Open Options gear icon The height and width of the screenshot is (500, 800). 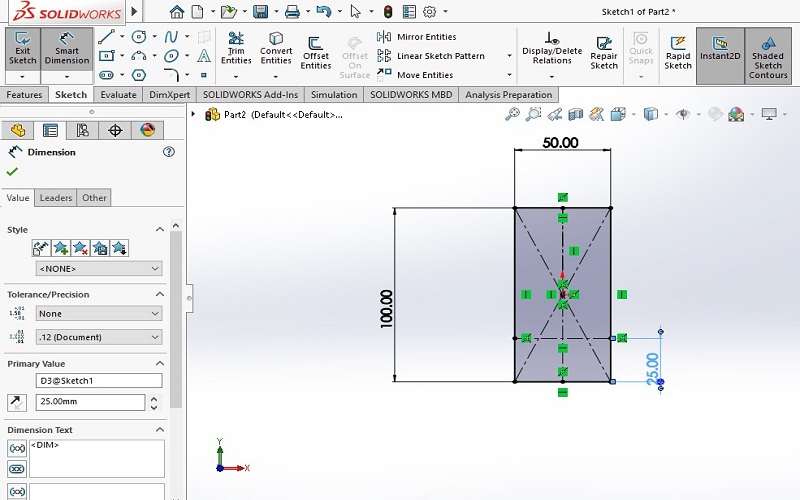[430, 11]
